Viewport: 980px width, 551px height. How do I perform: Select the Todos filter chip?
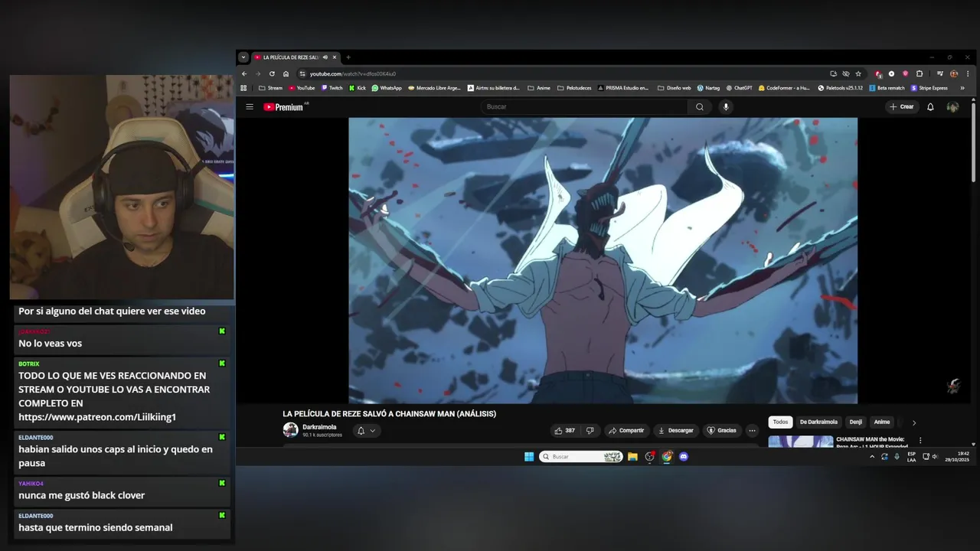(x=780, y=422)
